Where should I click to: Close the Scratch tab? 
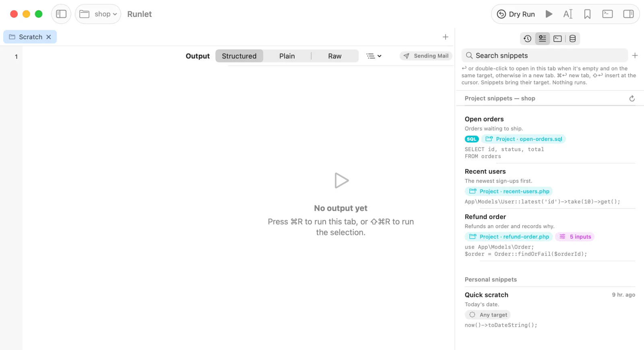pos(49,37)
